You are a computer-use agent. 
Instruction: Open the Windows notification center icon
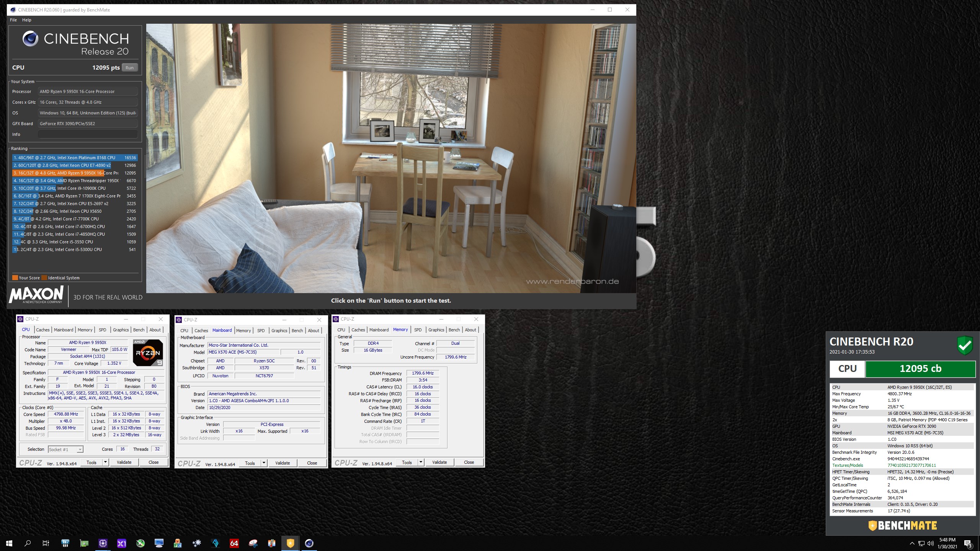click(x=968, y=543)
